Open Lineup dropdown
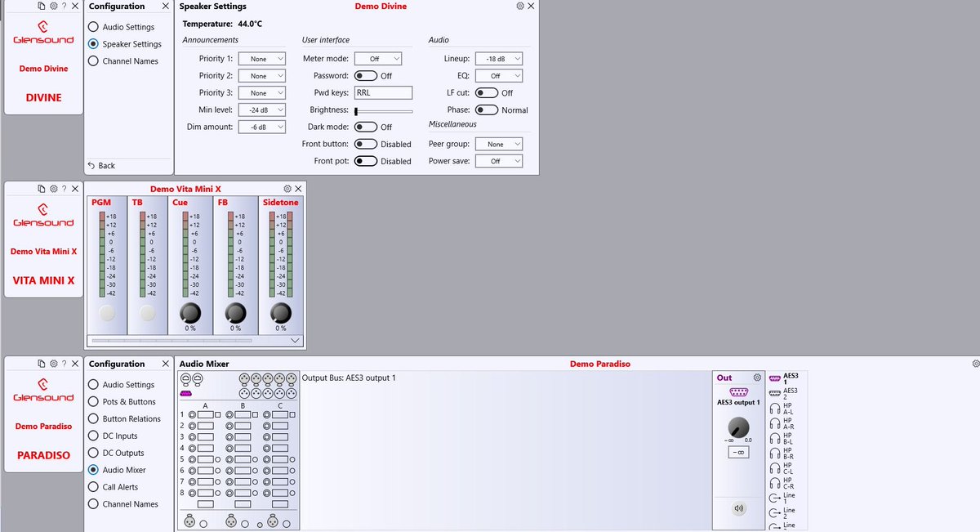This screenshot has width=980, height=532. tap(499, 59)
